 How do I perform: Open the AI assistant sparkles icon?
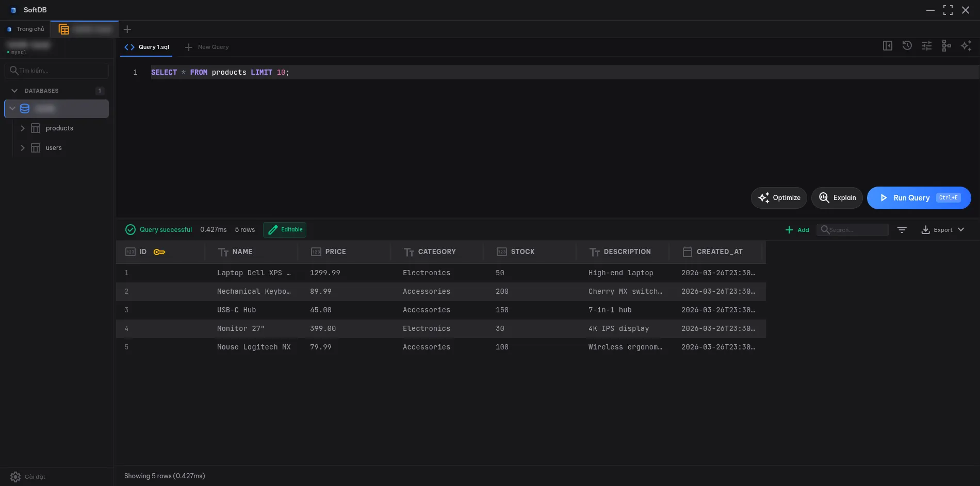[966, 45]
